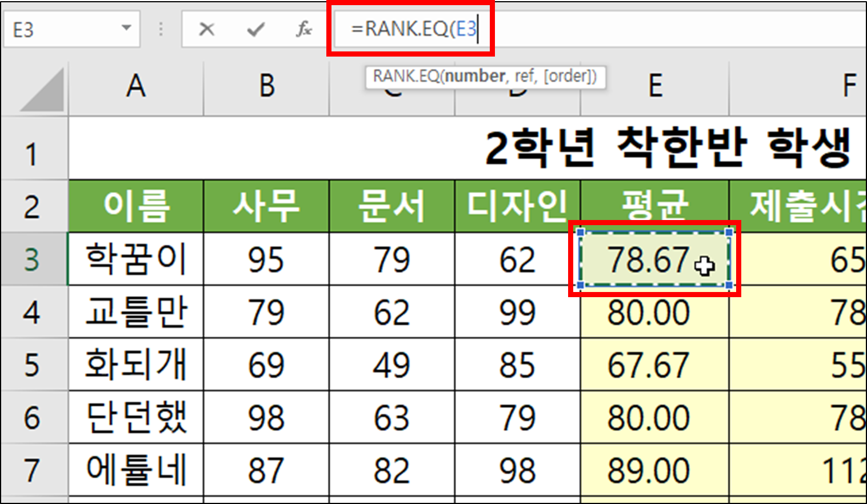
Task: Select row 7 header
Action: pos(34,470)
